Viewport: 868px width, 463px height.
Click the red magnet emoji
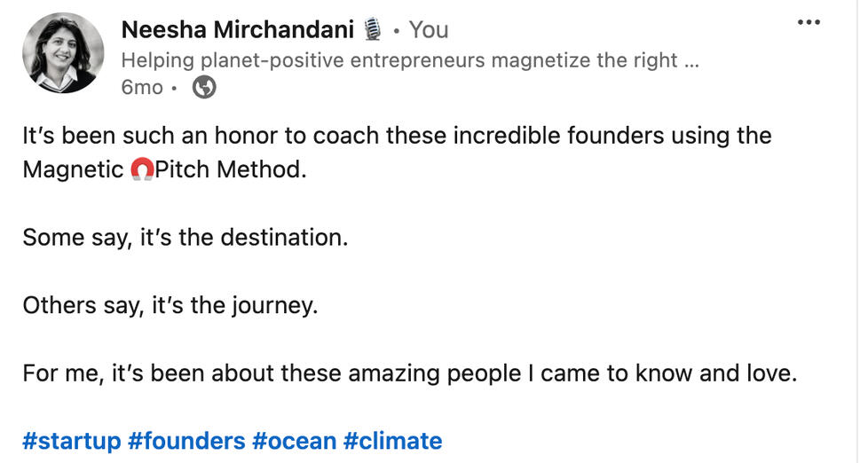[142, 169]
